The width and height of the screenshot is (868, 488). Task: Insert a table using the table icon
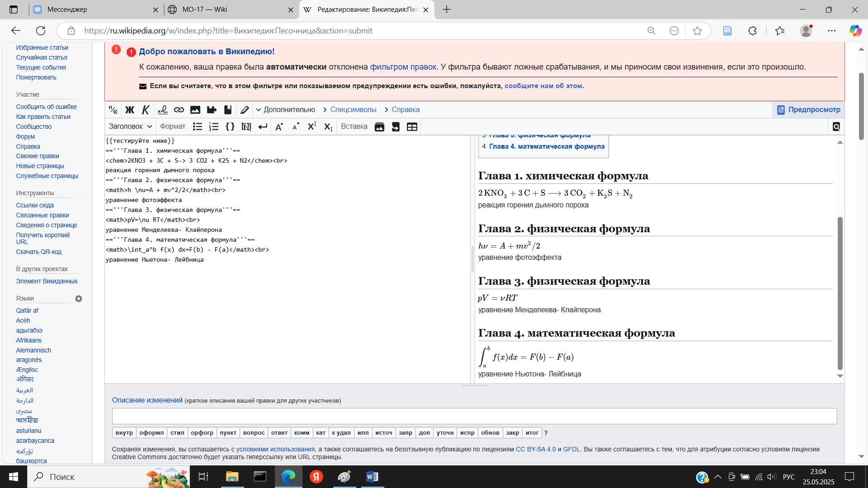click(412, 127)
